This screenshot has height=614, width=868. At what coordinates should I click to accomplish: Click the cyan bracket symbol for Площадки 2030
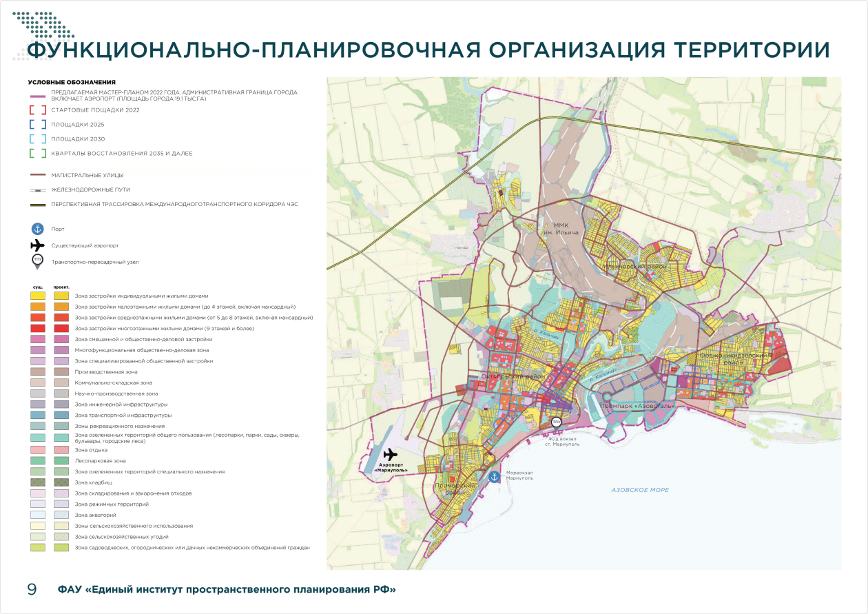click(37, 139)
